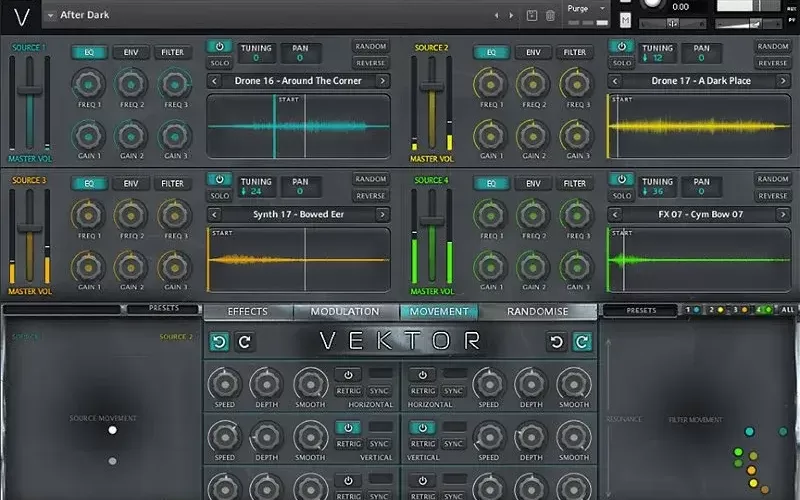Click the Source 1 waveform display
This screenshot has width=800, height=500.
click(298, 126)
